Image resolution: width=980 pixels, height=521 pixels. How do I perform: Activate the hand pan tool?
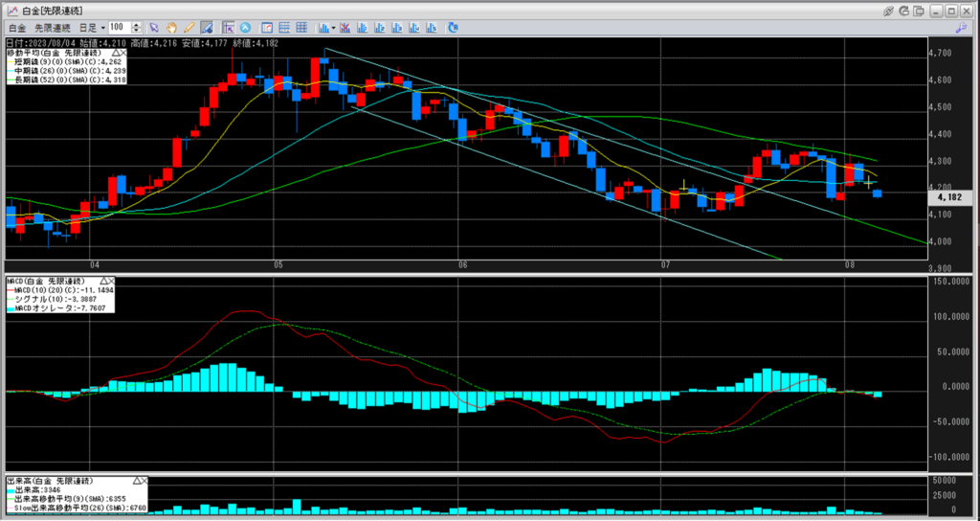point(171,28)
